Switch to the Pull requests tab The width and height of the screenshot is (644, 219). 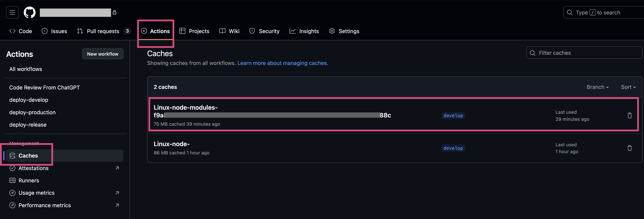pos(103,31)
